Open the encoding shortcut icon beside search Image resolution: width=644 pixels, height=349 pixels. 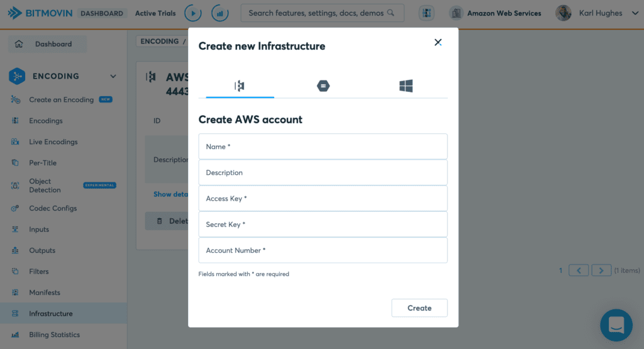[427, 13]
